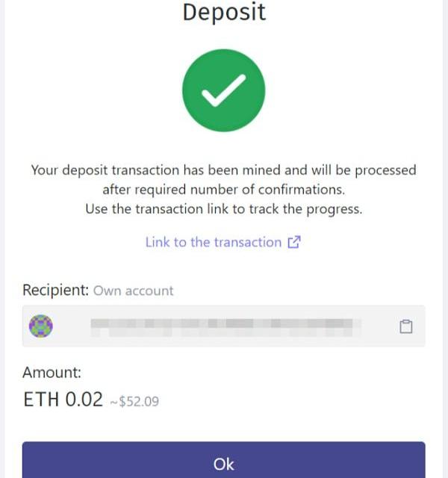448x478 pixels.
Task: Confirm the deposit with the Ok button
Action: [223, 460]
